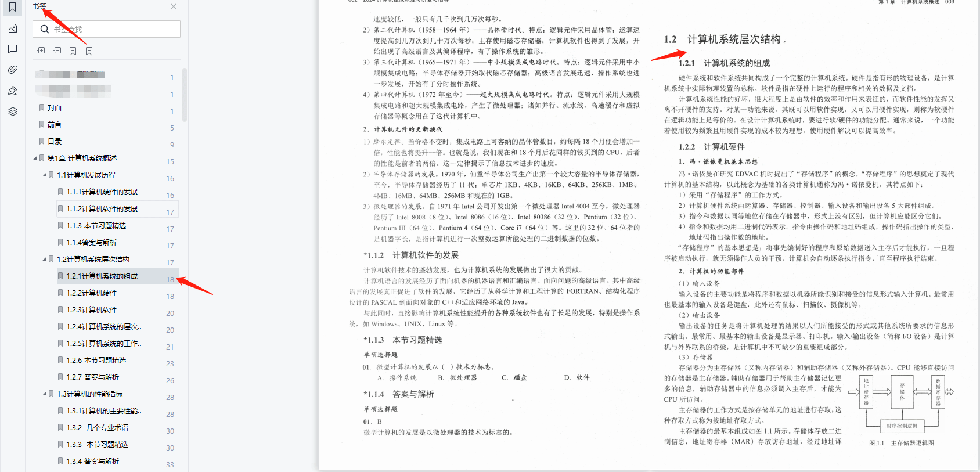Click bookmark icon beside 1.2.2计算机硬件
The image size is (980, 472).
(60, 293)
